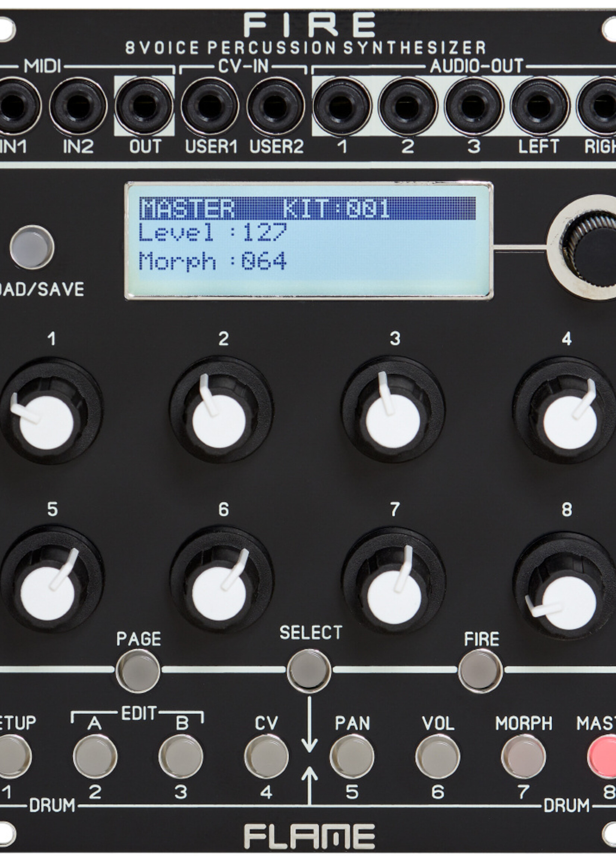The height and width of the screenshot is (863, 616).
Task: Click knob 6
Action: 221,580
